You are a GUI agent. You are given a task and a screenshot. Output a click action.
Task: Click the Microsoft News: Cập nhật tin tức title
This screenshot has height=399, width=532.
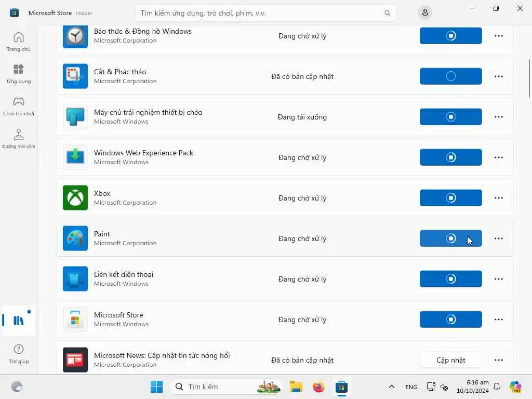(162, 355)
